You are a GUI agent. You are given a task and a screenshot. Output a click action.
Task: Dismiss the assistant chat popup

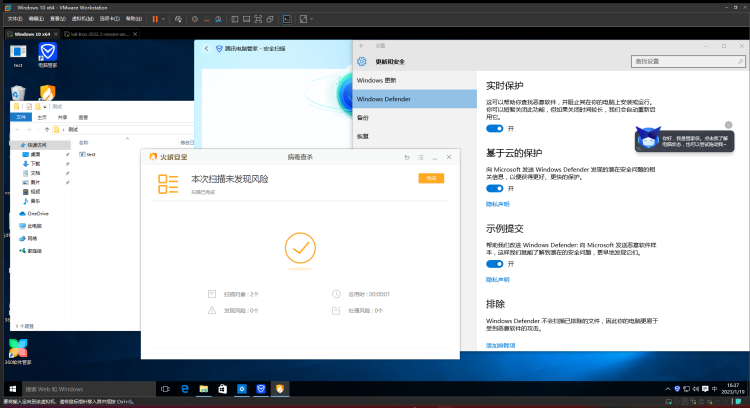[728, 125]
